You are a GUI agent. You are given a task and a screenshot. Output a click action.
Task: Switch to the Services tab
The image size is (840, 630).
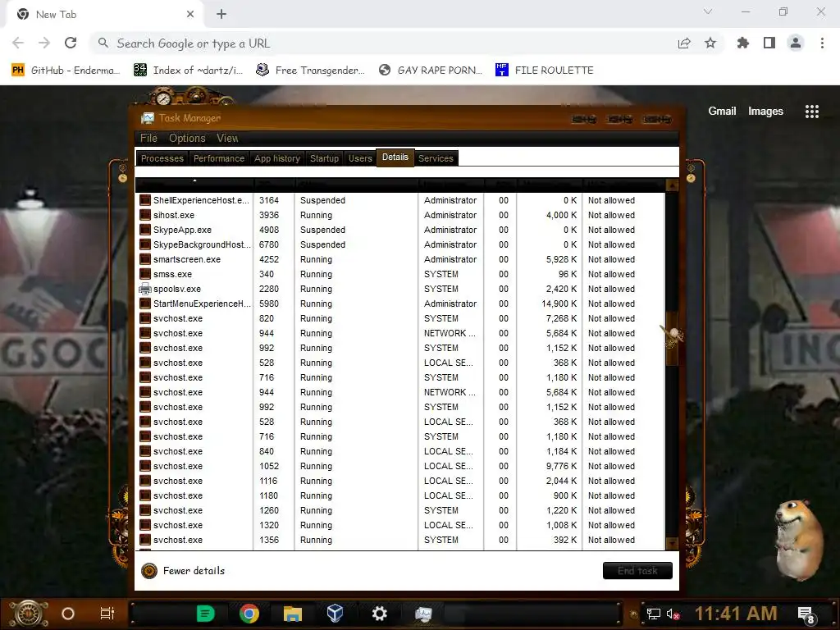click(x=436, y=158)
